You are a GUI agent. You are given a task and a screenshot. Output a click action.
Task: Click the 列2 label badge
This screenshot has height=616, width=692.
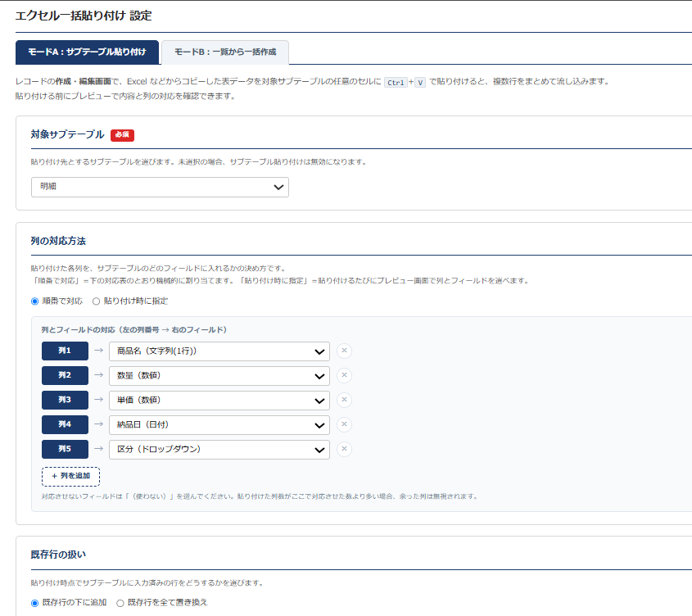(x=65, y=375)
